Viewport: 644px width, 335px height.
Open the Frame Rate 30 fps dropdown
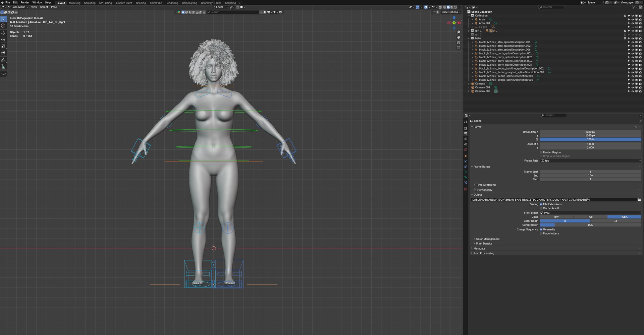590,161
